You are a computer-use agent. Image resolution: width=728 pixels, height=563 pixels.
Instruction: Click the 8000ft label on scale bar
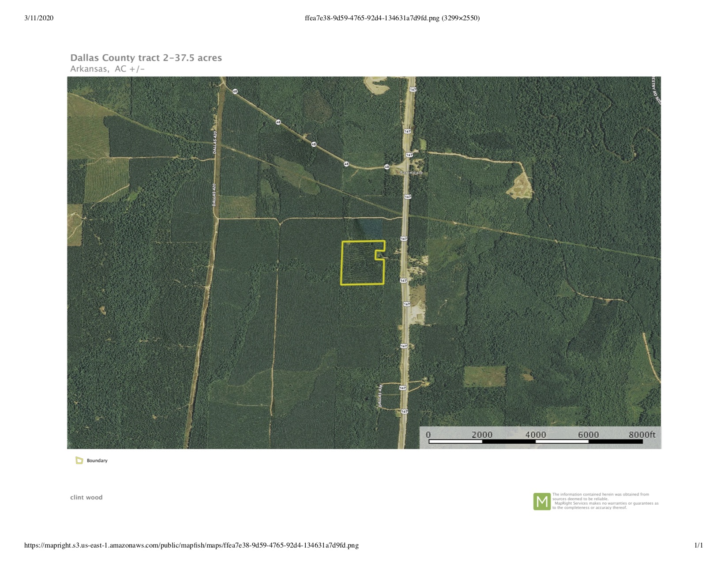(x=642, y=435)
